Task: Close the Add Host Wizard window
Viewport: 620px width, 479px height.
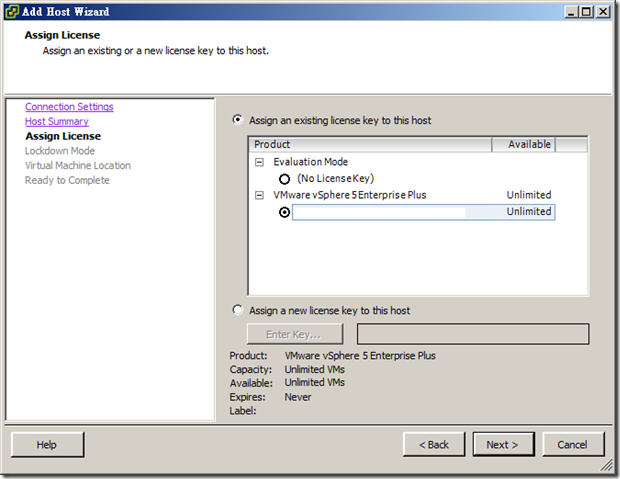Action: click(603, 12)
